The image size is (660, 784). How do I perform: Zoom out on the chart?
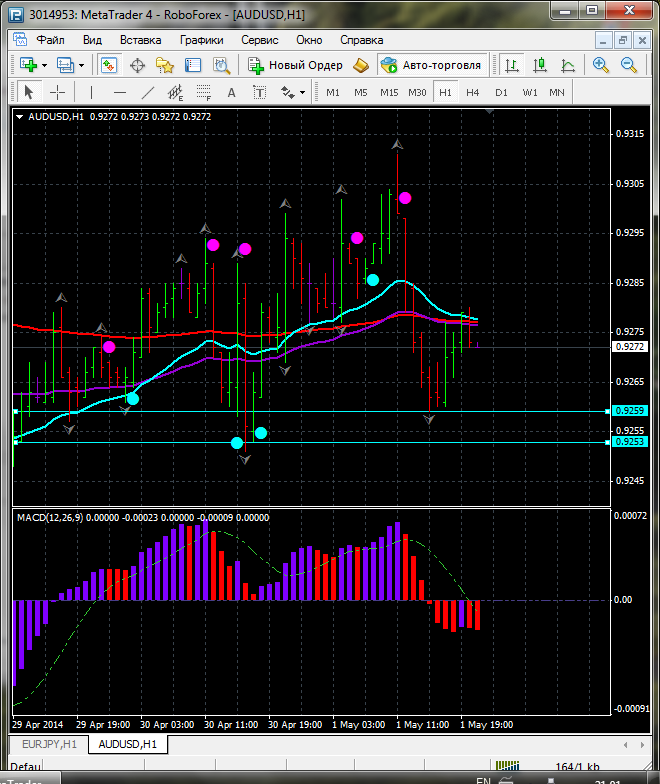click(629, 65)
